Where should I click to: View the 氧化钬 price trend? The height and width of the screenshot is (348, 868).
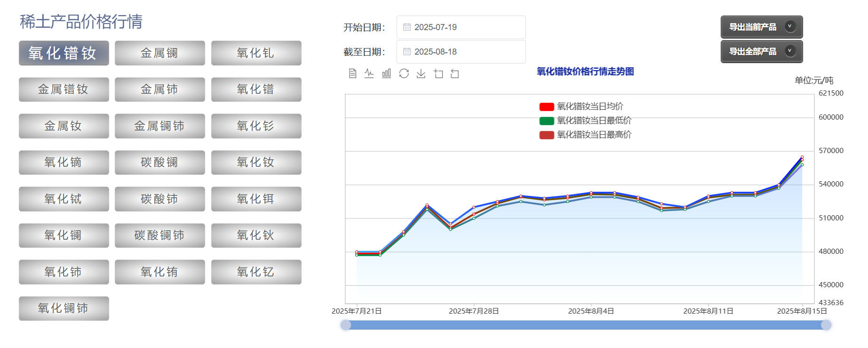coord(256,235)
